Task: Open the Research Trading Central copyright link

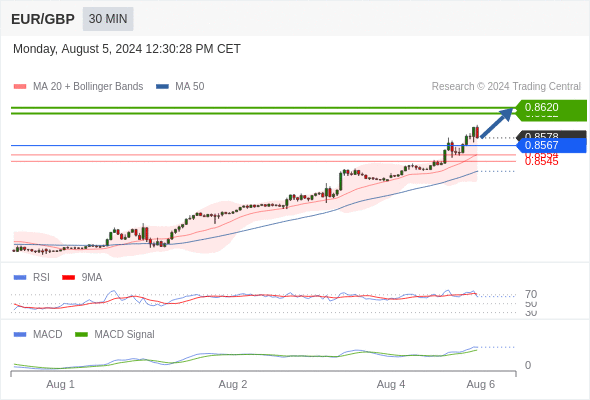Action: click(x=506, y=87)
